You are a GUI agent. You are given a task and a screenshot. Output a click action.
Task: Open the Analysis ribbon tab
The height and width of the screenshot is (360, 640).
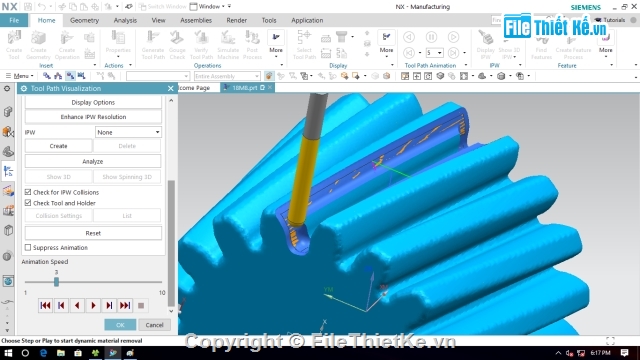(125, 20)
